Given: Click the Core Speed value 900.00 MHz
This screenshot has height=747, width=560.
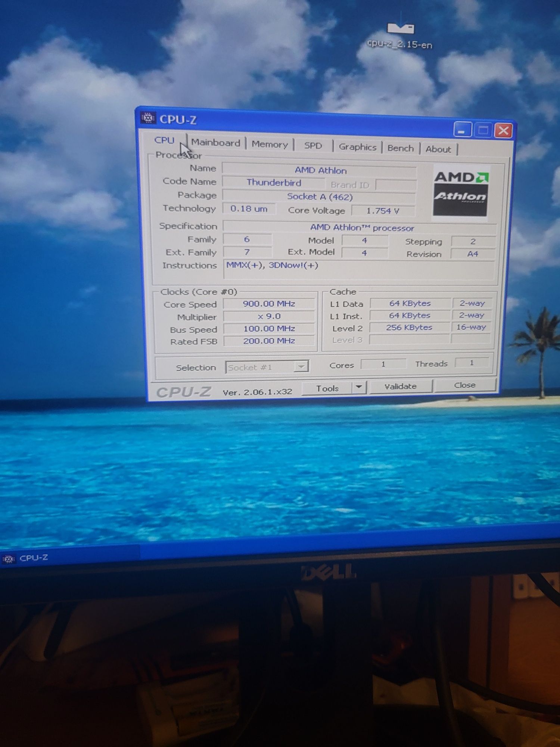Looking at the screenshot, I should point(269,304).
